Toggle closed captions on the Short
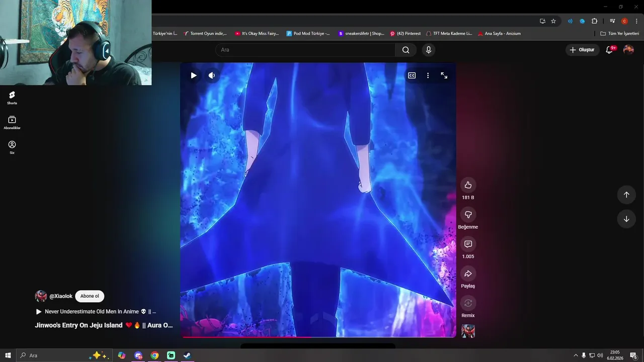The image size is (644, 362). tap(412, 75)
